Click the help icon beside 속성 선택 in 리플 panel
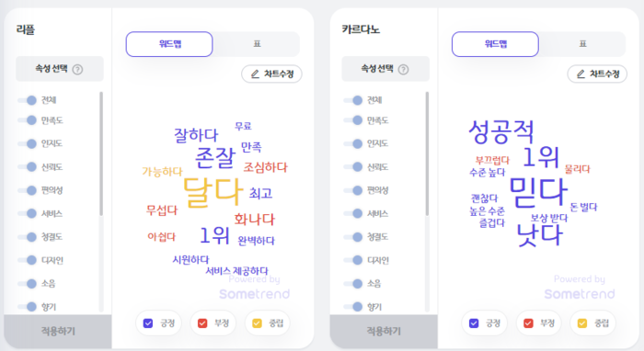 77,69
